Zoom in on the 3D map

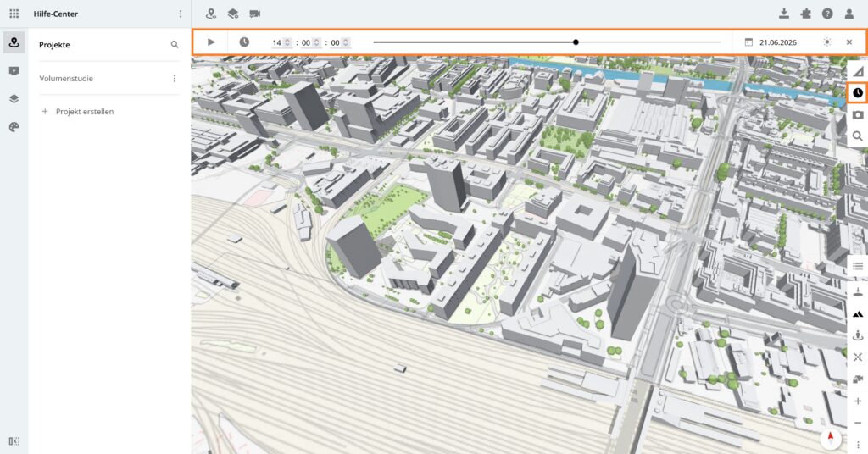pyautogui.click(x=857, y=401)
